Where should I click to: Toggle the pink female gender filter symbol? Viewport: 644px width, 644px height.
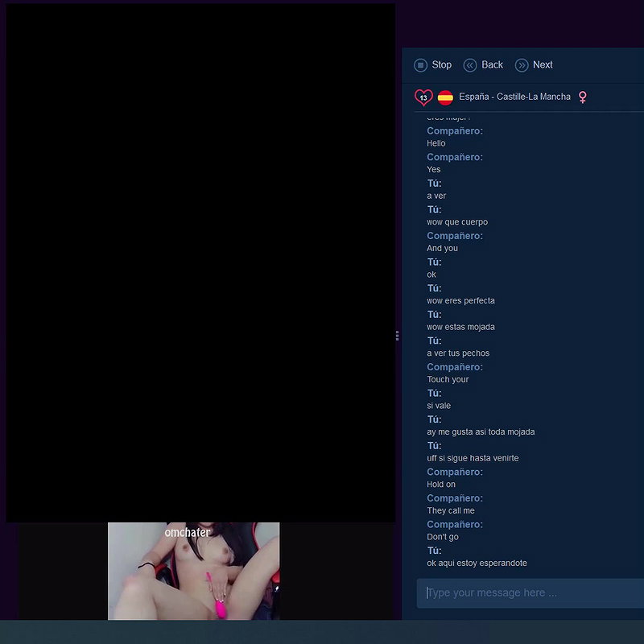[582, 97]
